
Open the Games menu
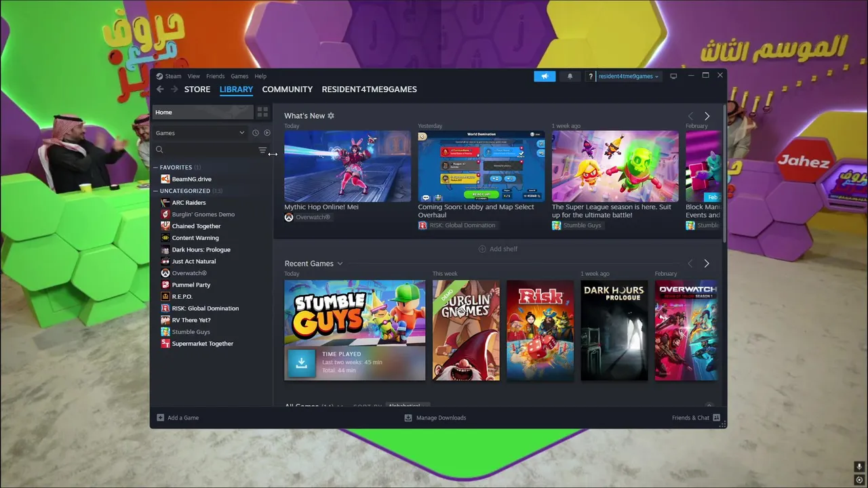239,76
